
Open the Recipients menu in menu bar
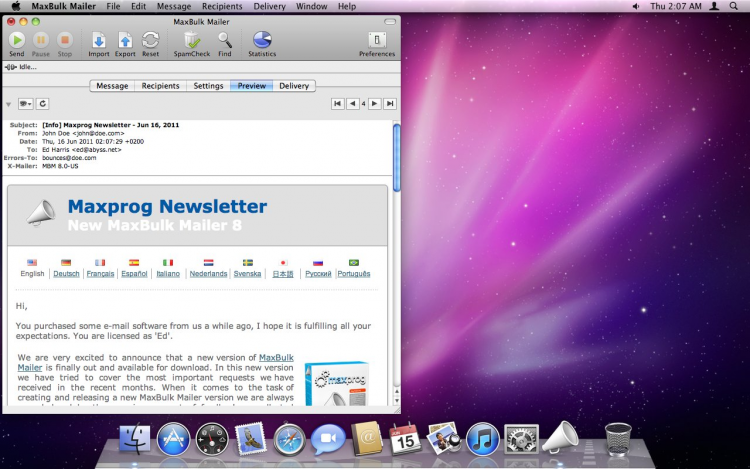[x=222, y=6]
